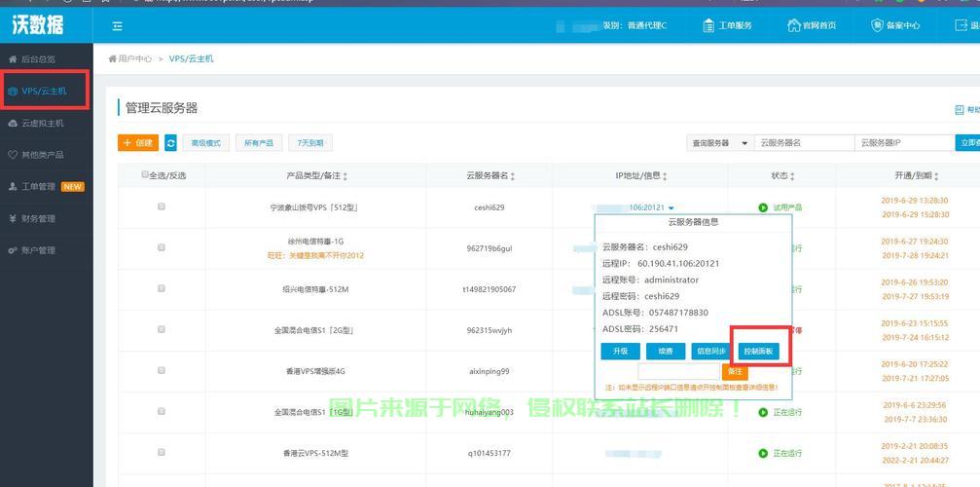The width and height of the screenshot is (980, 487).
Task: Click the 7天到期 filter button
Action: coord(310,143)
